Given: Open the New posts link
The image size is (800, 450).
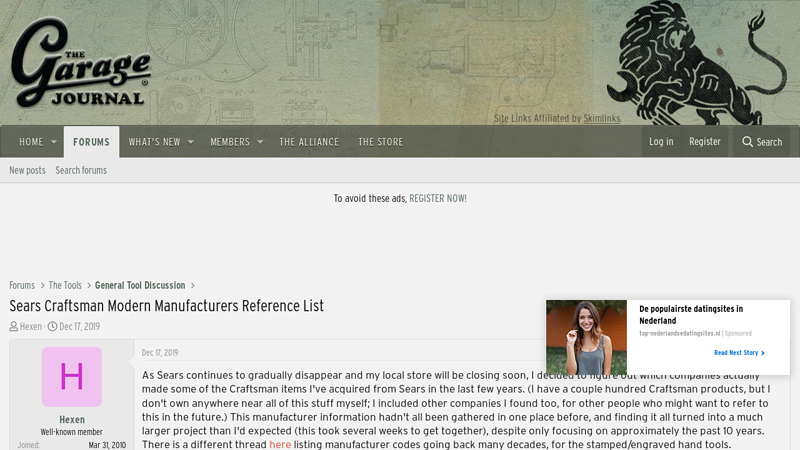Looking at the screenshot, I should 27,170.
